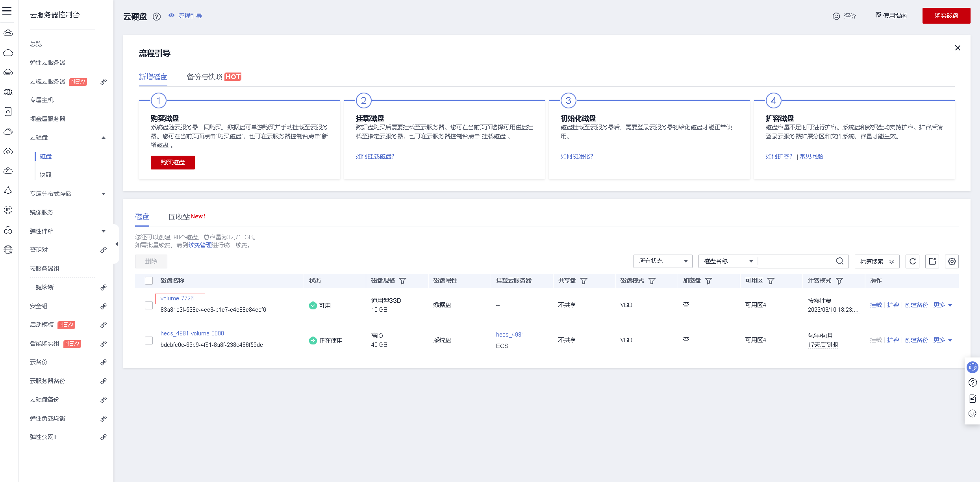This screenshot has width=980, height=482.
Task: Open the table column settings gear
Action: tap(952, 261)
